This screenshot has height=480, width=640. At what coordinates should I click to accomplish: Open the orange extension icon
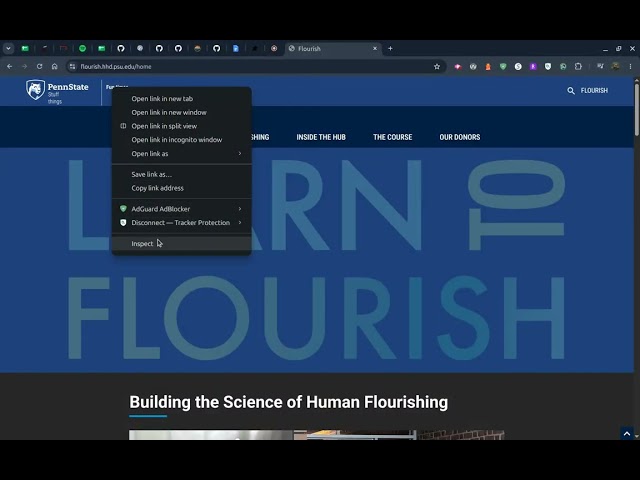[x=488, y=67]
